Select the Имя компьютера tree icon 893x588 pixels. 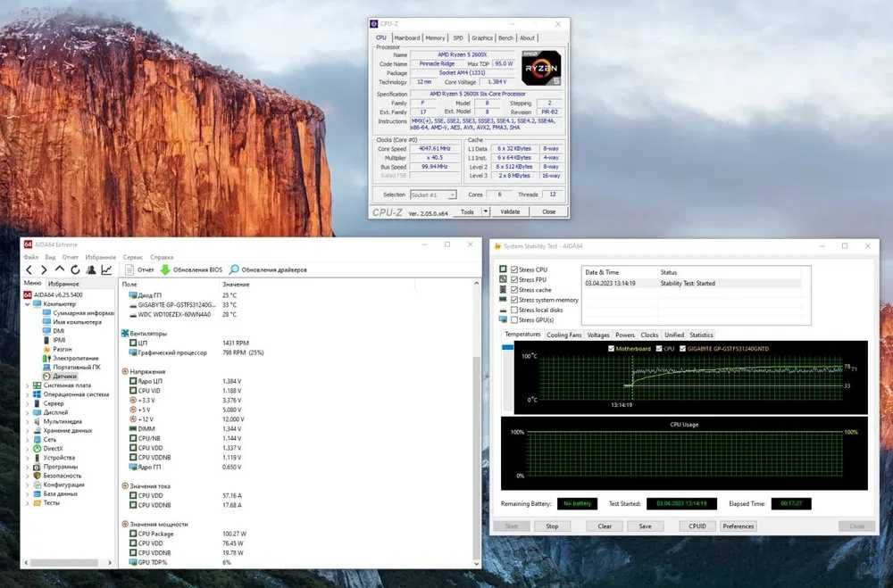pos(46,322)
